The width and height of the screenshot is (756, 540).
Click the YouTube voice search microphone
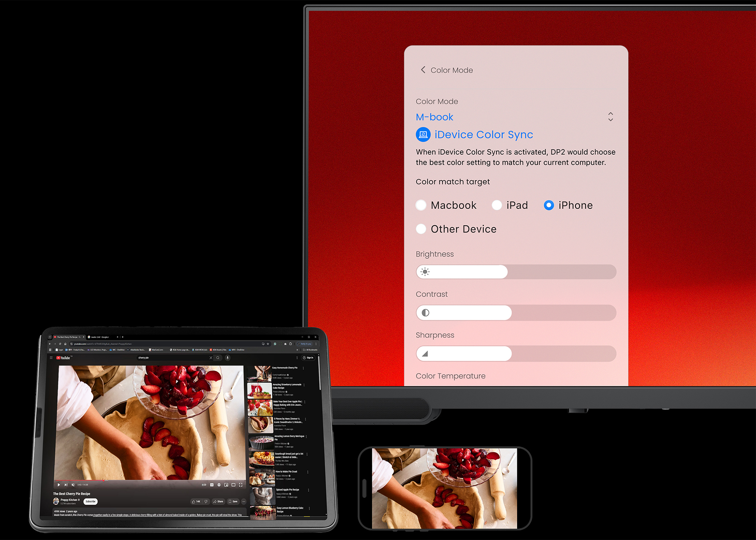click(228, 358)
